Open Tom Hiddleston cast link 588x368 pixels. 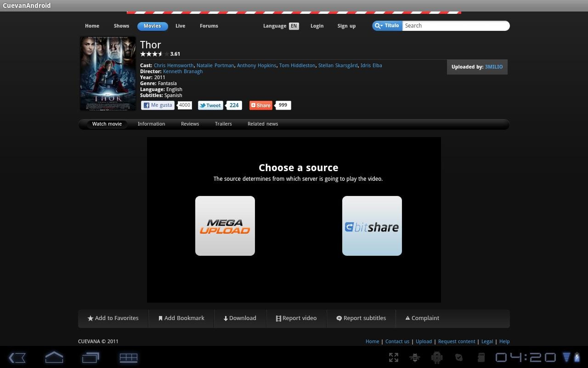click(297, 65)
